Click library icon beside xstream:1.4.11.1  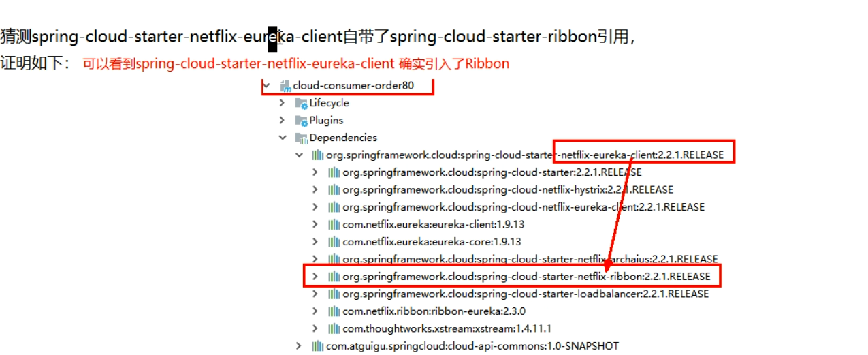[334, 328]
